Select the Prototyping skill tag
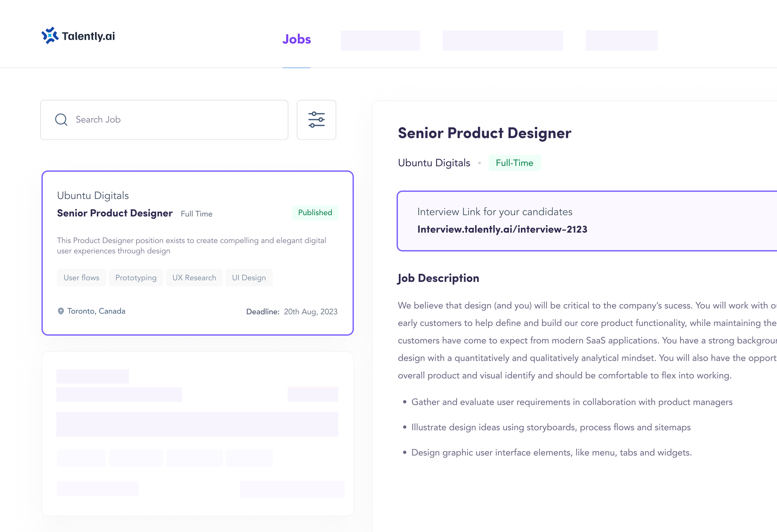The image size is (777, 532). pos(136,278)
